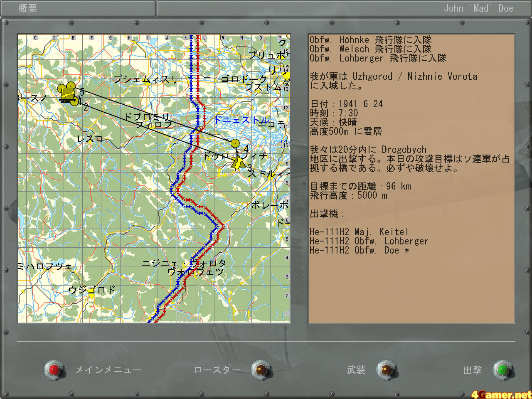Select the triangular target marker at waypoint 3

238,162
